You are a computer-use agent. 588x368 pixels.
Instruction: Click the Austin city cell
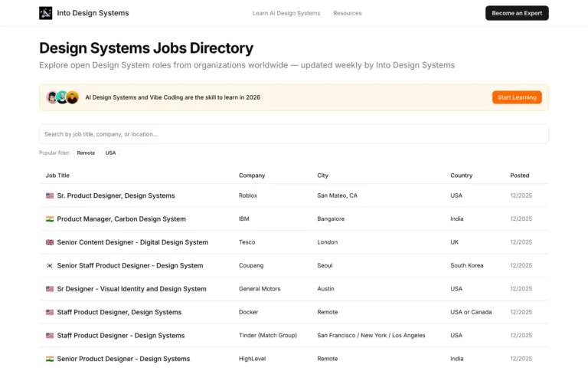point(325,289)
